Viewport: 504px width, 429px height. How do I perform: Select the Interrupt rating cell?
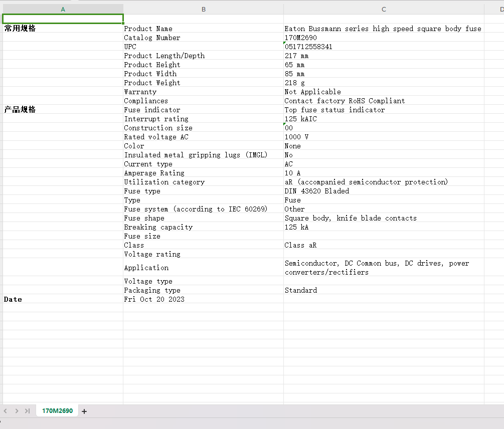pyautogui.click(x=204, y=118)
